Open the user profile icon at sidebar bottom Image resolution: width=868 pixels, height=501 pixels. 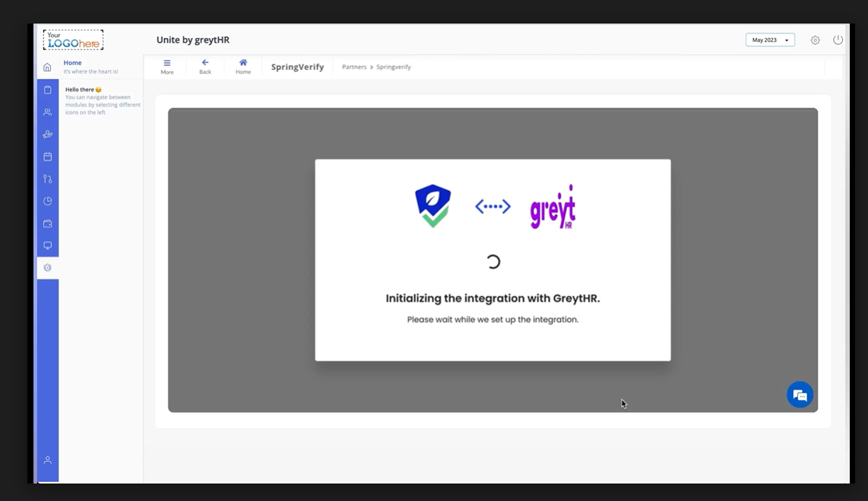click(47, 460)
